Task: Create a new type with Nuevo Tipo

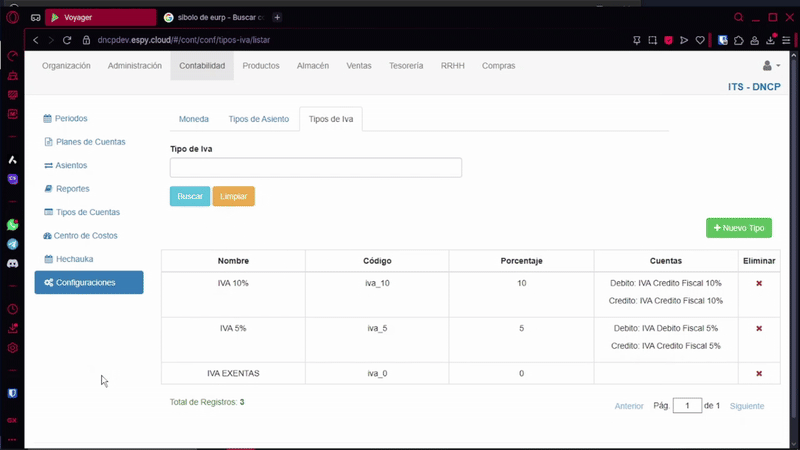Action: (738, 228)
